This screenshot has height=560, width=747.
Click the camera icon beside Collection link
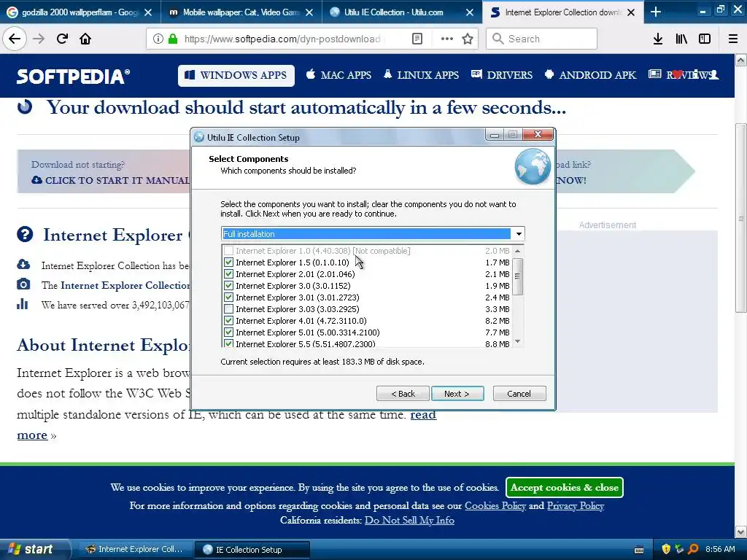tap(23, 285)
